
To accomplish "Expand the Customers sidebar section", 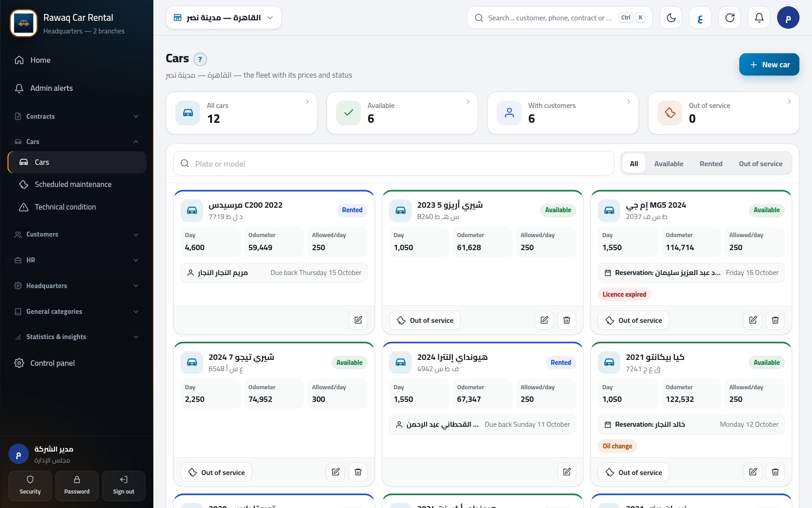I will (x=77, y=234).
